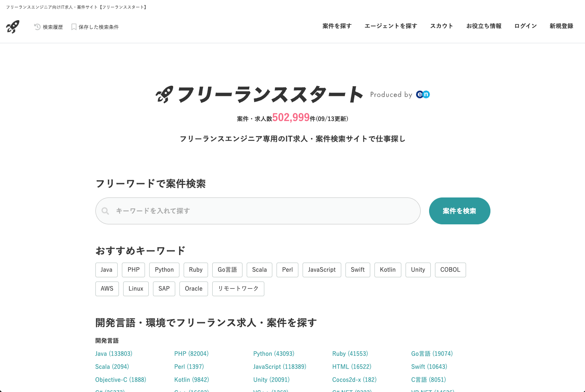The width and height of the screenshot is (585, 392).
Task: Select the Python keyword tag
Action: pos(164,270)
